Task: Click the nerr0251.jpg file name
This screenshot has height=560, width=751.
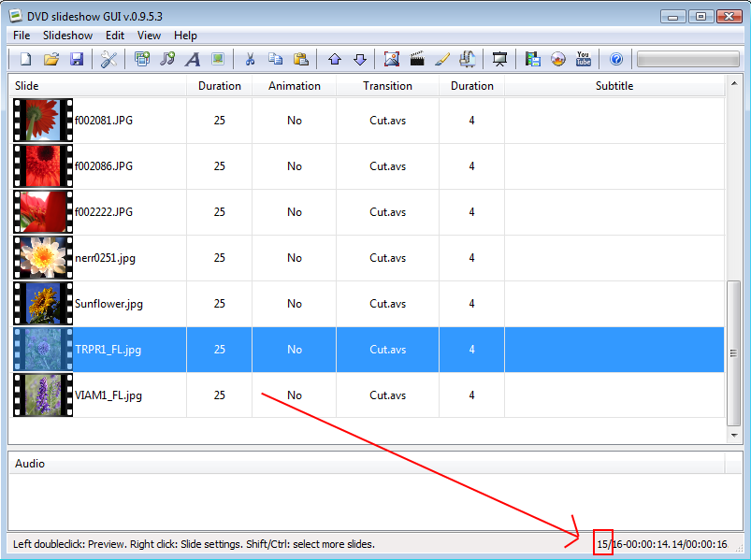Action: click(x=106, y=258)
